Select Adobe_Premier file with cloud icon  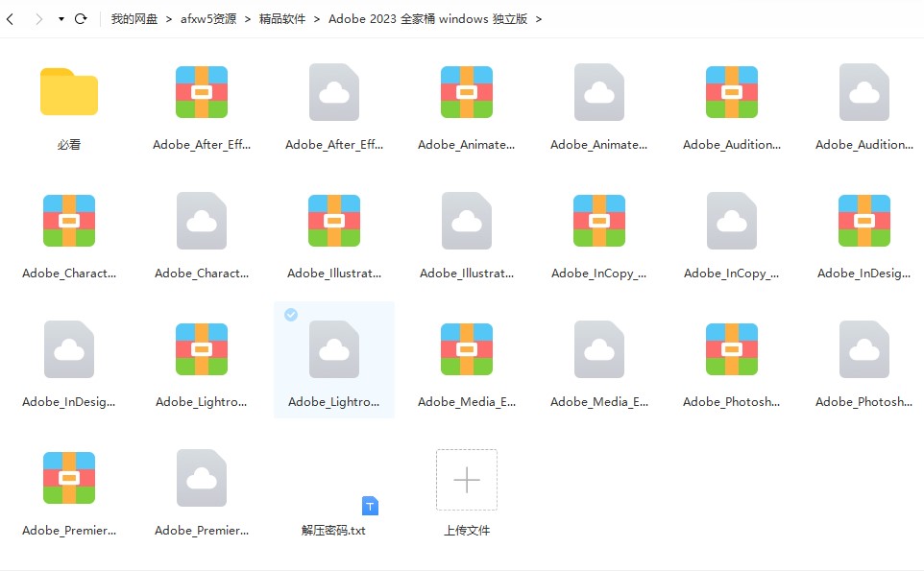202,477
